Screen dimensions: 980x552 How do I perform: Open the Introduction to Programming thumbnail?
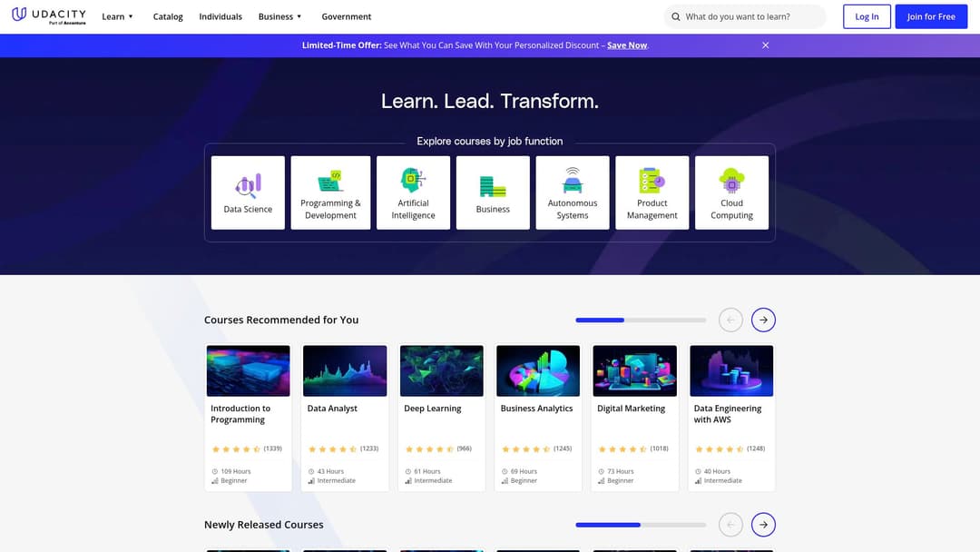(248, 370)
